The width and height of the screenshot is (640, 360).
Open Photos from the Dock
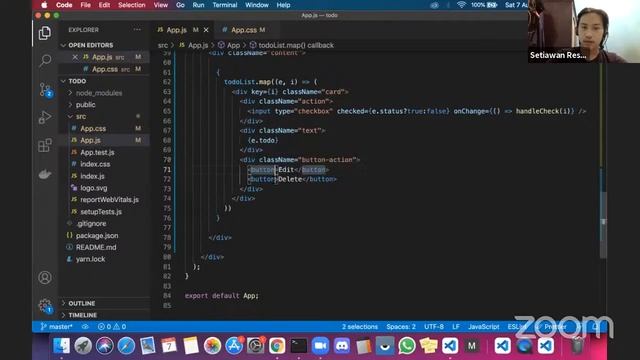pos(212,346)
